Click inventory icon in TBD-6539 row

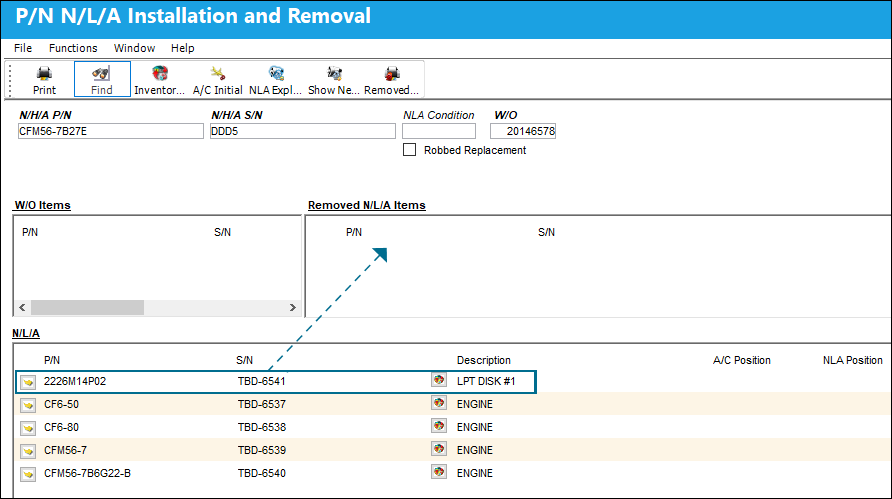pyautogui.click(x=439, y=449)
